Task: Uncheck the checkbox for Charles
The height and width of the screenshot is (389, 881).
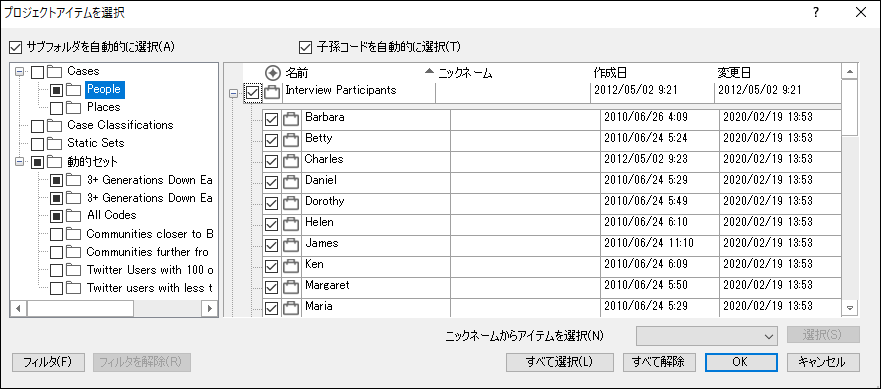Action: [x=271, y=162]
